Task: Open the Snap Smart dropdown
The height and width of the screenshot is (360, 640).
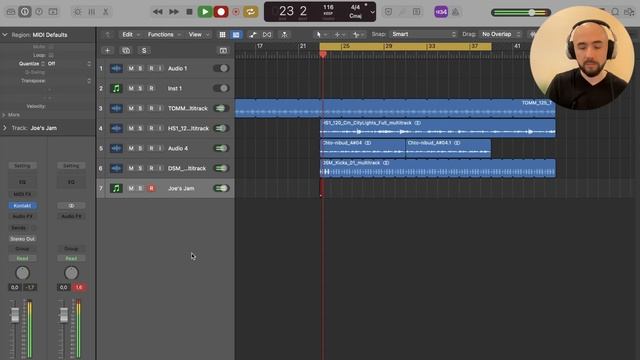Action: click(x=423, y=34)
